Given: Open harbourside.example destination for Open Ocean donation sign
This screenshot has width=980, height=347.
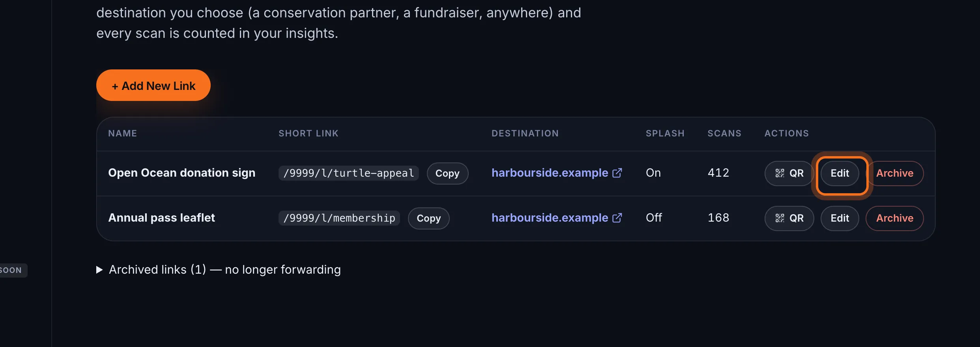Looking at the screenshot, I should (557, 173).
